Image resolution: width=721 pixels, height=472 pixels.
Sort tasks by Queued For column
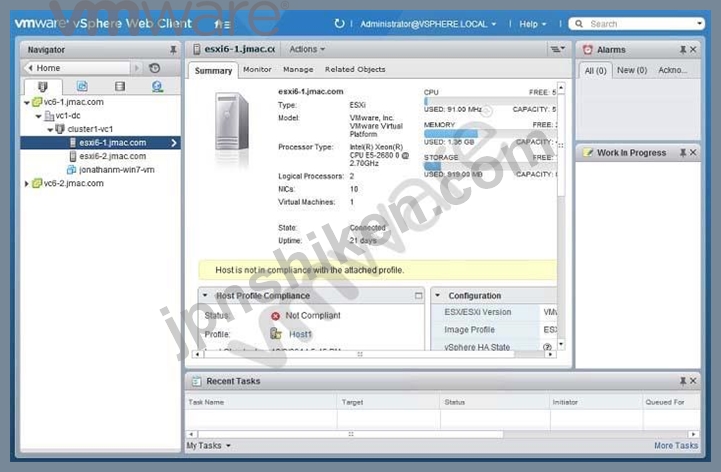(x=671, y=402)
